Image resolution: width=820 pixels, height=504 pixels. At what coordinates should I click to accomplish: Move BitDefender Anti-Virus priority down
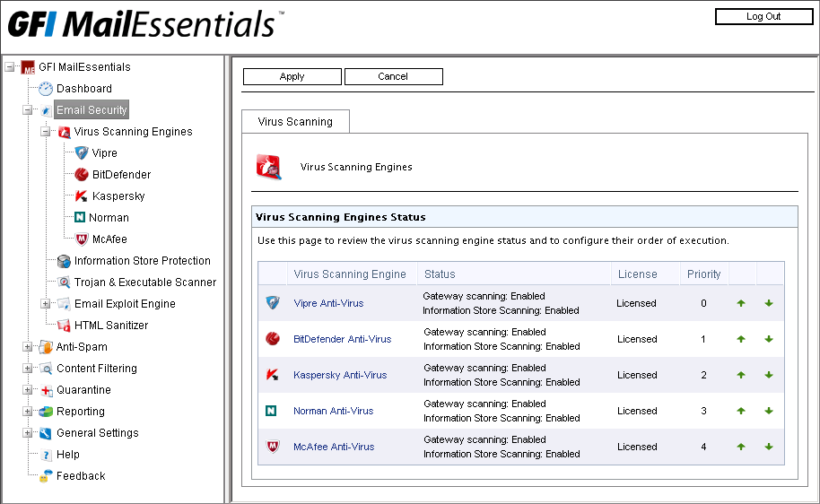pyautogui.click(x=769, y=339)
